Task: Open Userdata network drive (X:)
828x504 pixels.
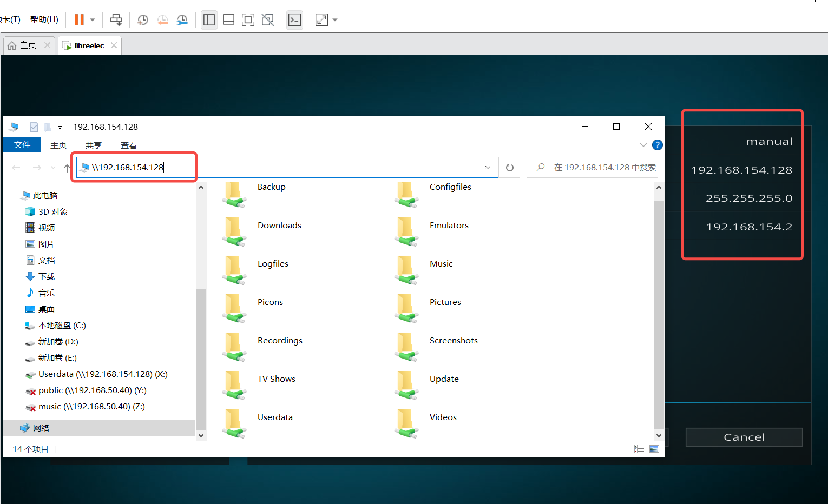Action: 97,374
